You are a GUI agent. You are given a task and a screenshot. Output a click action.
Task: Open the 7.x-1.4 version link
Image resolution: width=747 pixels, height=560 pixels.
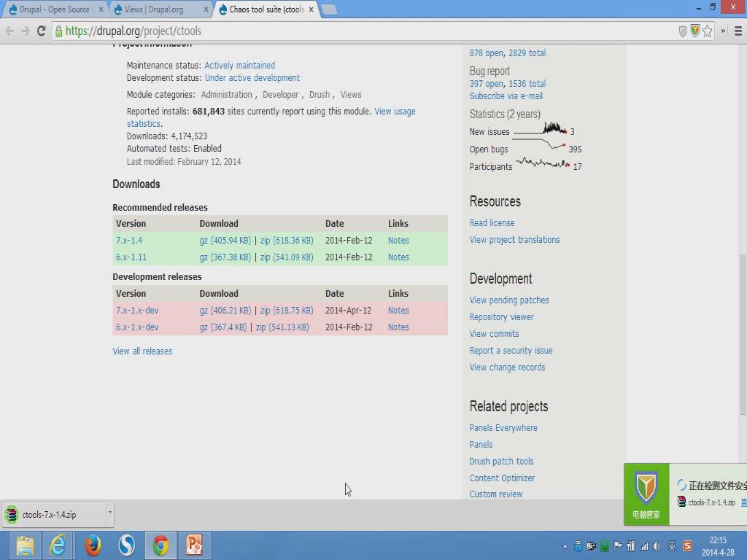129,241
